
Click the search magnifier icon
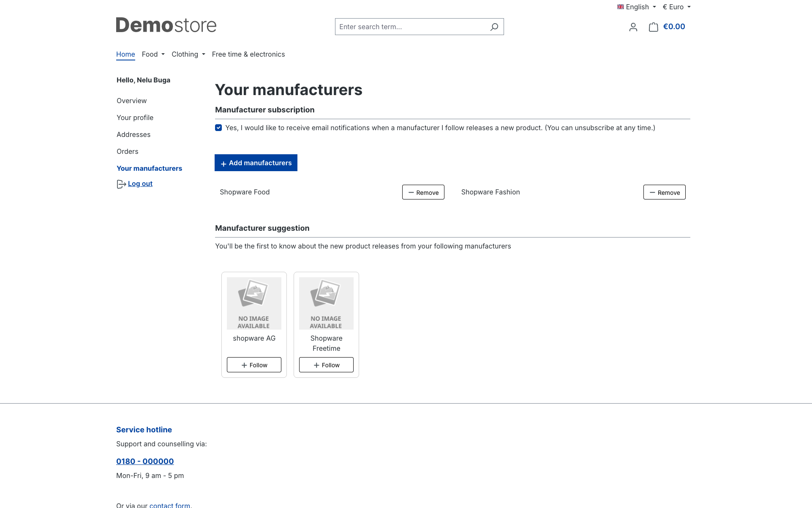493,27
